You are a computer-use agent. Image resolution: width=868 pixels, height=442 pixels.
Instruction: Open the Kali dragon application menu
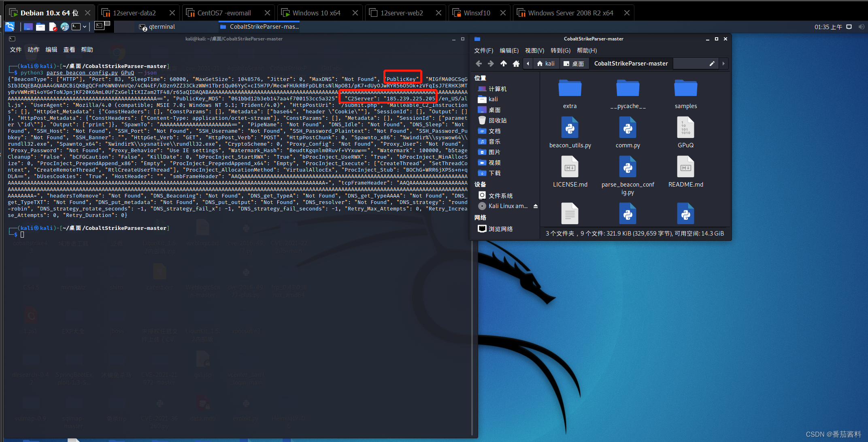10,27
